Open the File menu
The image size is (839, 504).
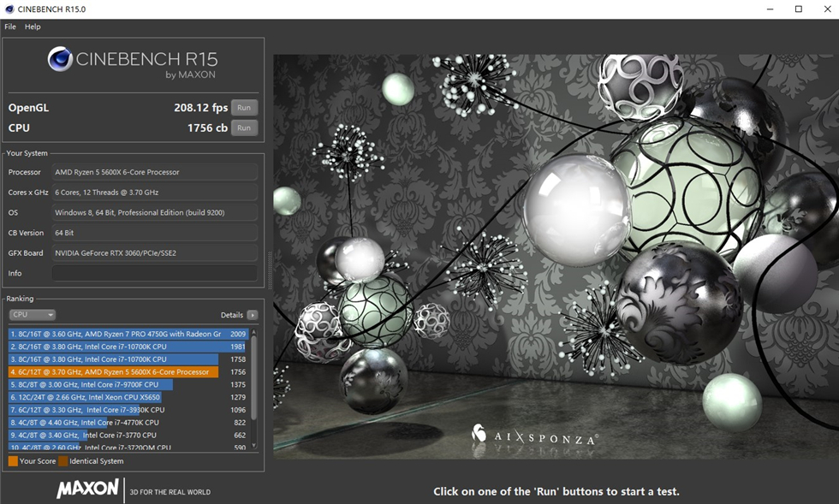pos(10,27)
